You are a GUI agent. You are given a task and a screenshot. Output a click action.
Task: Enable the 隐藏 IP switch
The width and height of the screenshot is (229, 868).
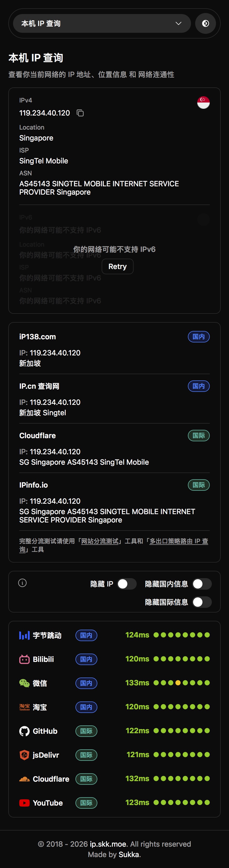(x=127, y=584)
